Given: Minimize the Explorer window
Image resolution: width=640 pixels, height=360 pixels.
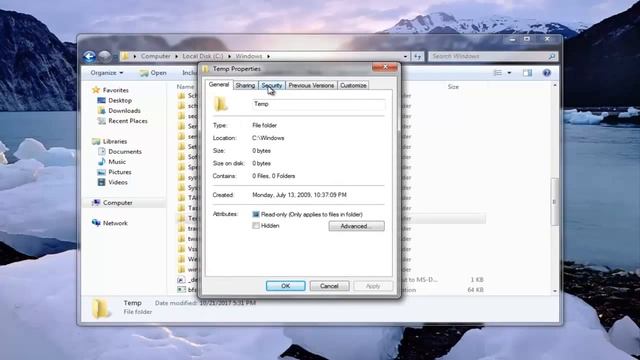Looking at the screenshot, I should pos(512,39).
